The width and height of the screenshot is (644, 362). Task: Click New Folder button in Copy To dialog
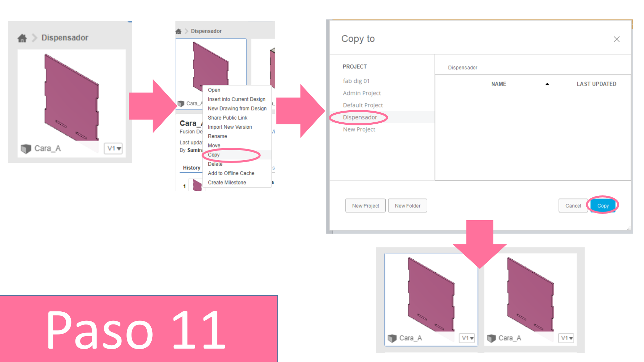(x=407, y=205)
